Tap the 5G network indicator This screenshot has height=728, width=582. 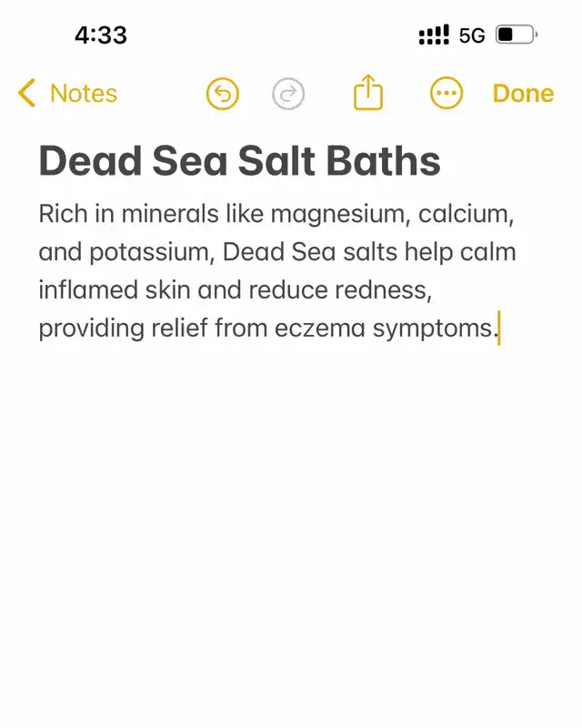tap(472, 35)
